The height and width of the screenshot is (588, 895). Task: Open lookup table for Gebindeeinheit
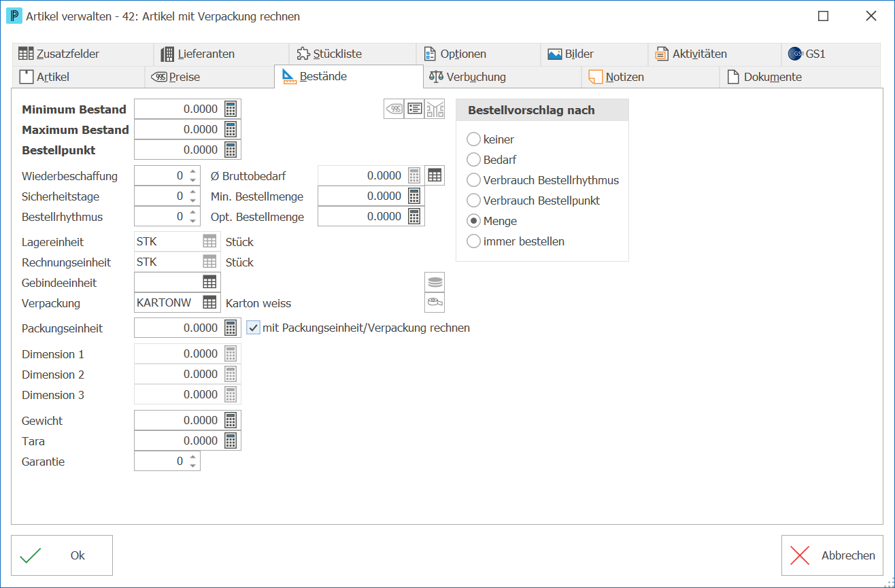click(210, 282)
